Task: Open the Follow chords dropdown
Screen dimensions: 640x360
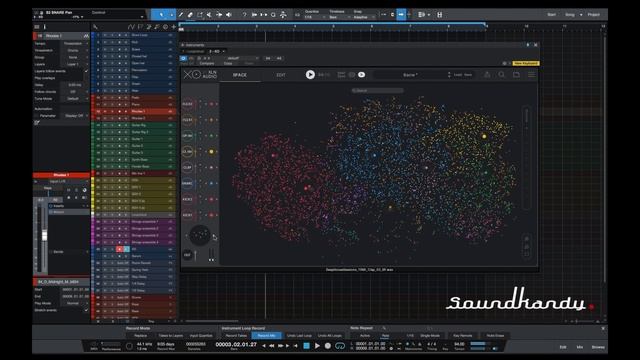Action: click(76, 92)
